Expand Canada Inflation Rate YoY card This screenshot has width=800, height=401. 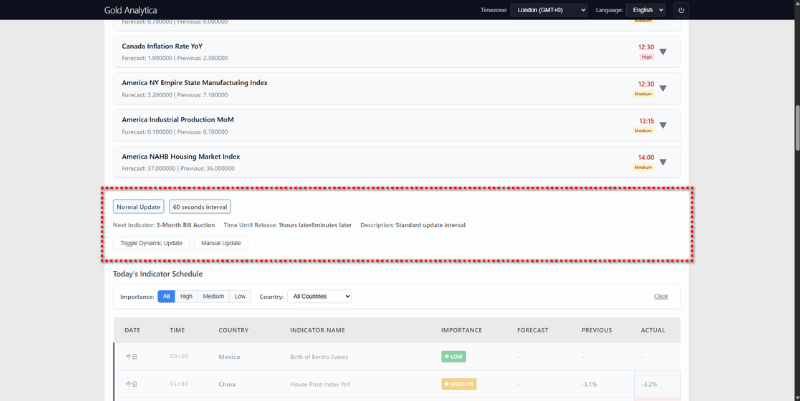click(x=663, y=52)
